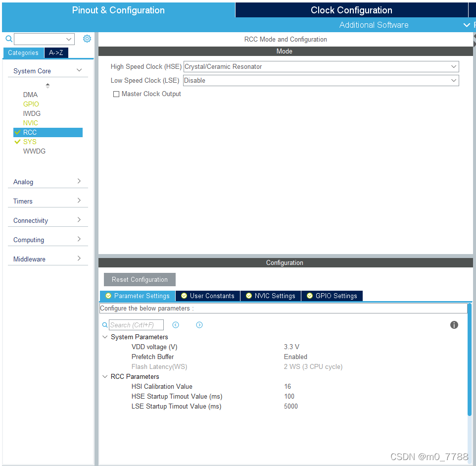The width and height of the screenshot is (476, 466).
Task: Click the Flash Latency(WS) parameter row
Action: click(237, 366)
